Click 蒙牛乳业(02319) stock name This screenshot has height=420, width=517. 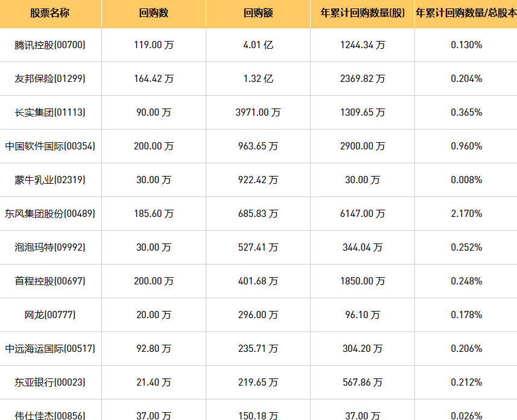click(x=50, y=180)
